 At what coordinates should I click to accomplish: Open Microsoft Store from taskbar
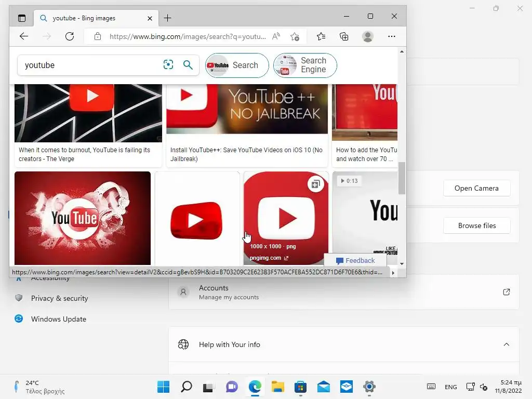pos(301,387)
